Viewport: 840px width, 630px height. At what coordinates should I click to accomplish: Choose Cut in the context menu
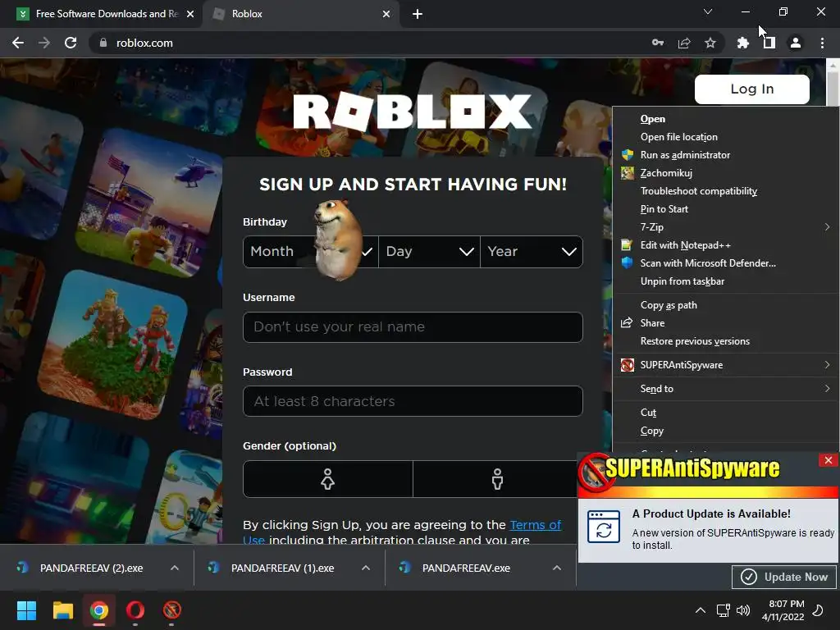[725, 413]
